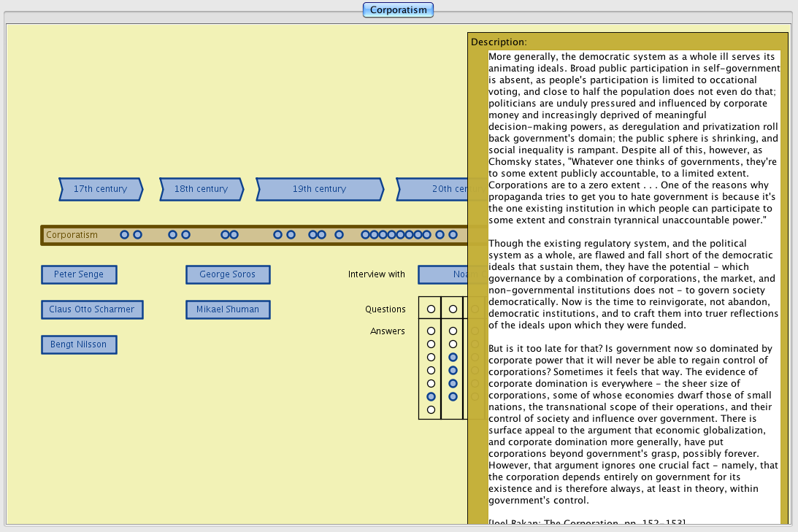
Task: Select the Bengt Nilsson button
Action: tap(79, 344)
